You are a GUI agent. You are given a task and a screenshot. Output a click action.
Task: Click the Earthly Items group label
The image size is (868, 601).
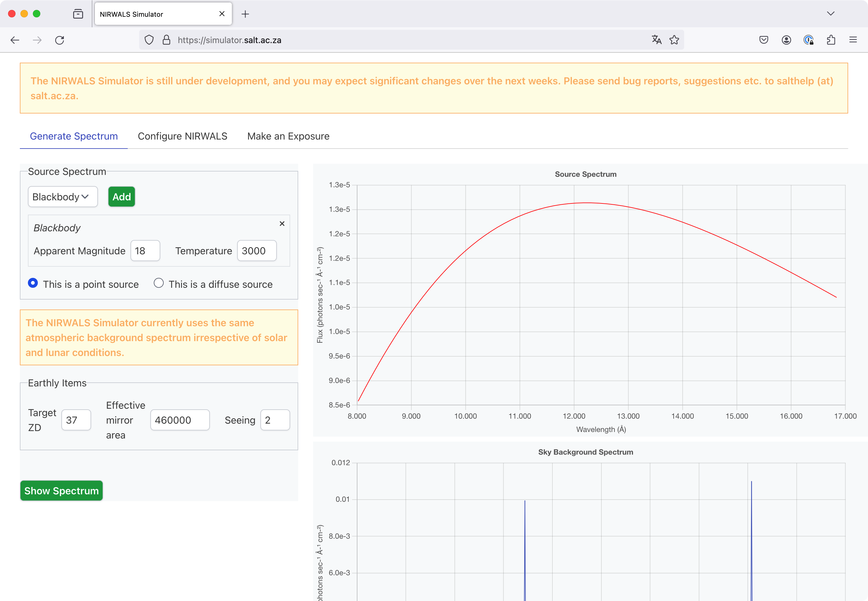(57, 383)
